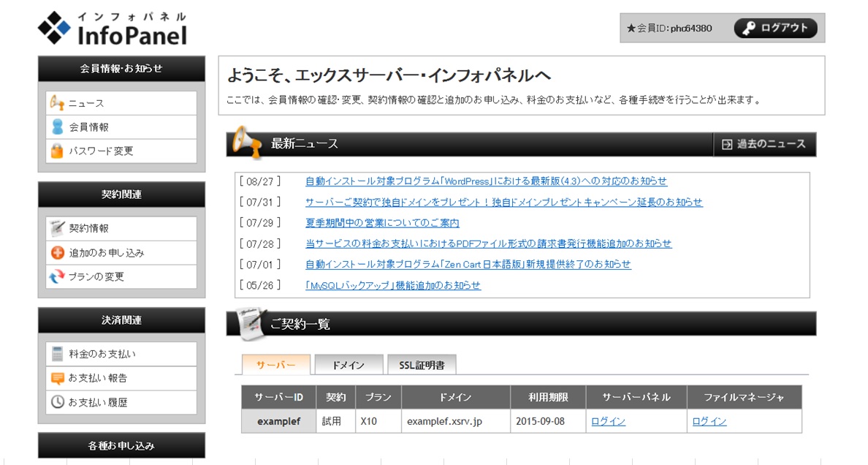868x465 pixels.
Task: Click the orange plus additional application icon
Action: click(x=57, y=253)
